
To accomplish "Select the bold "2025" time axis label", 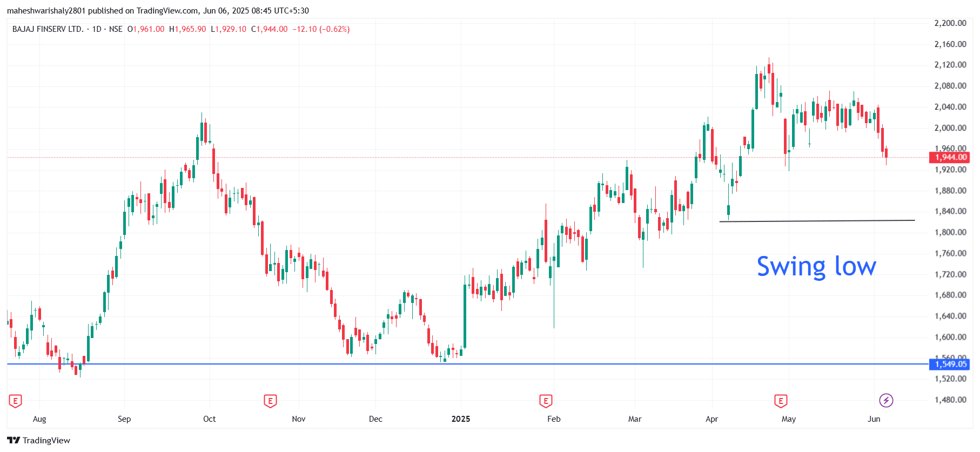I will click(461, 419).
